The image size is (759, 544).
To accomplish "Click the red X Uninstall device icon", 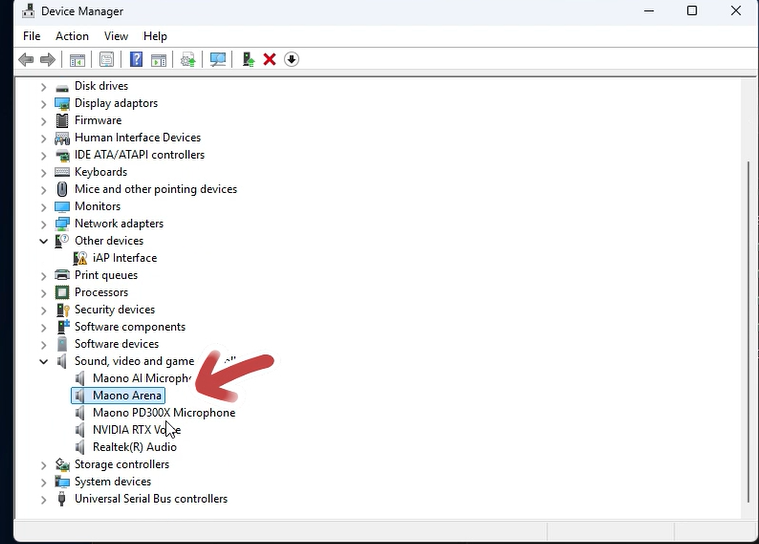I will [269, 60].
